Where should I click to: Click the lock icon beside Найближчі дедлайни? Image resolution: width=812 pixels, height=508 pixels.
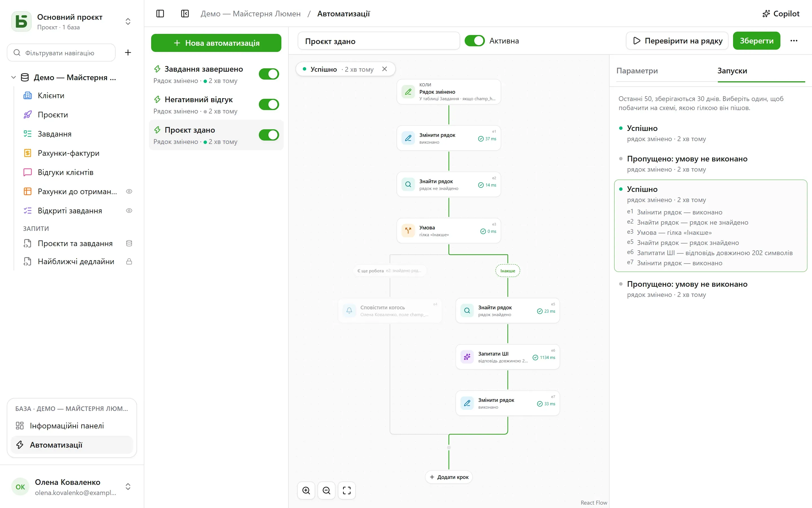pyautogui.click(x=129, y=261)
